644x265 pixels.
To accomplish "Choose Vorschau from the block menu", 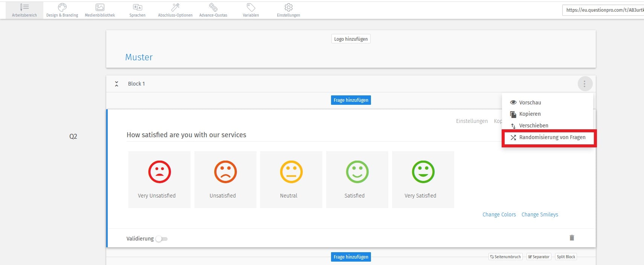I will [530, 103].
